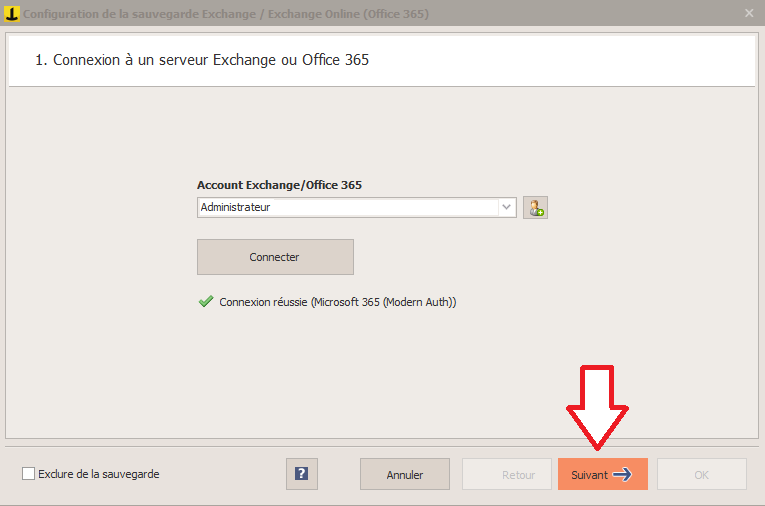This screenshot has height=506, width=765.
Task: Click the Connecter button
Action: (275, 257)
